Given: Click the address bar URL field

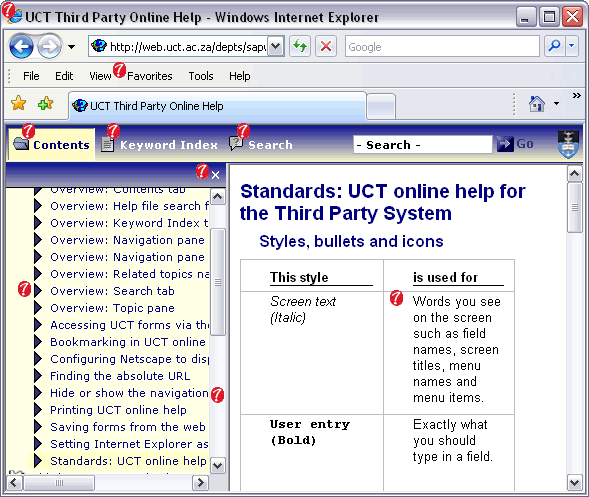Looking at the screenshot, I should 179,47.
